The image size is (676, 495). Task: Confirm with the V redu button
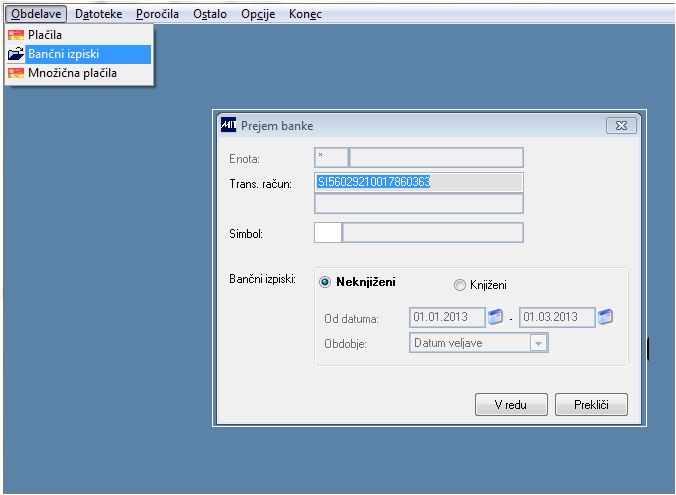[511, 404]
